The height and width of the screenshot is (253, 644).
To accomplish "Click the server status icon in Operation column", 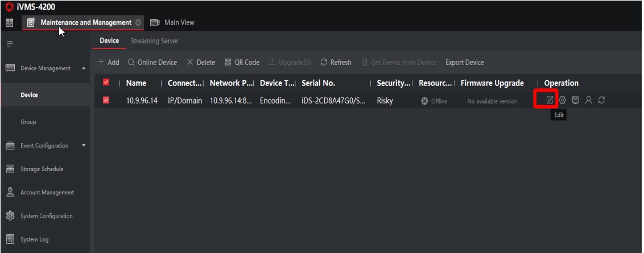I will 576,101.
